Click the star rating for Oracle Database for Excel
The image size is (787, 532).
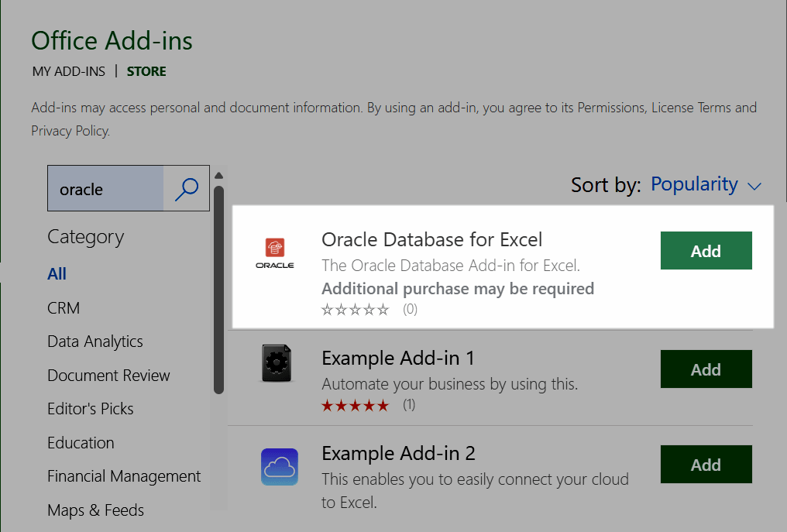(355, 308)
